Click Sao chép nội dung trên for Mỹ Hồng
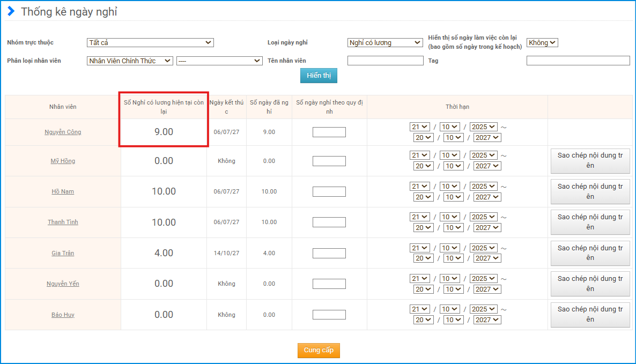Image resolution: width=636 pixels, height=364 pixels. (x=590, y=161)
